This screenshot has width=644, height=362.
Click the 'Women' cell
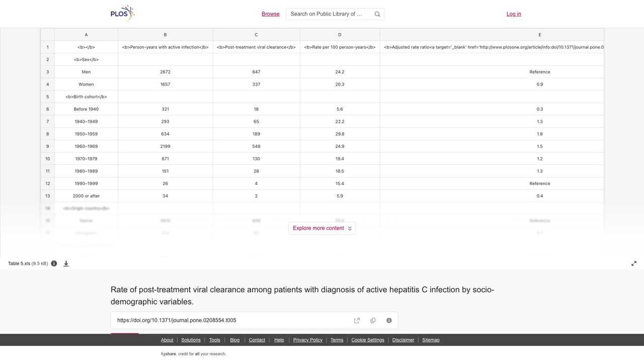(86, 84)
